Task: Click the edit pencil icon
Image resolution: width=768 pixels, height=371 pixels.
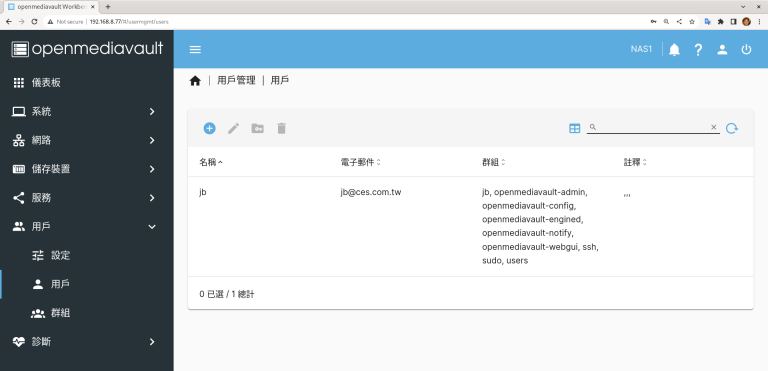Action: tap(234, 128)
